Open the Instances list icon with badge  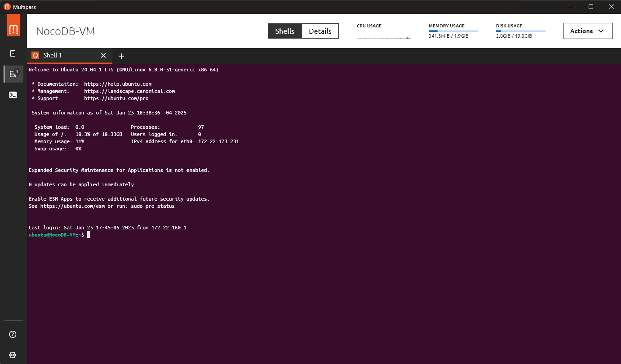13,74
